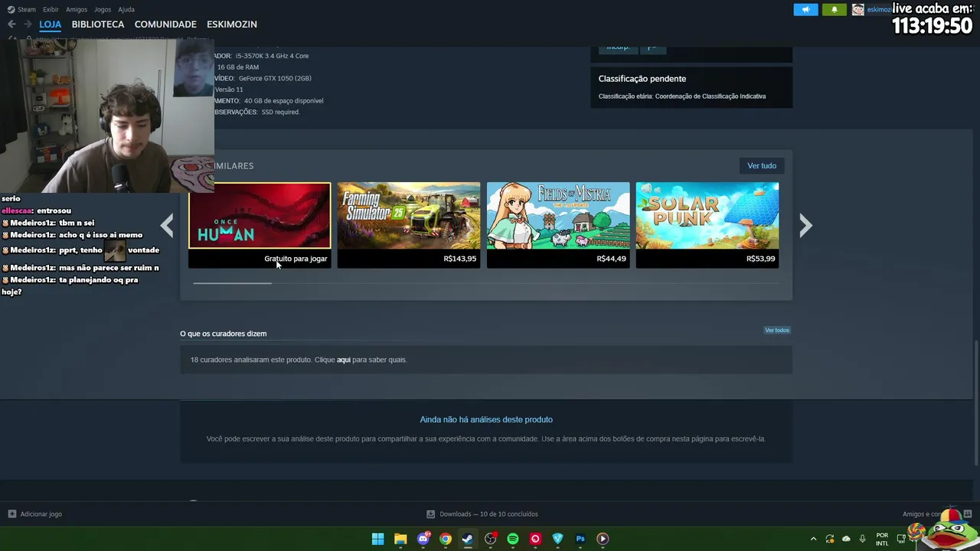This screenshot has height=551, width=980.
Task: Click the 'Classificação pendente' heading
Action: [642, 79]
